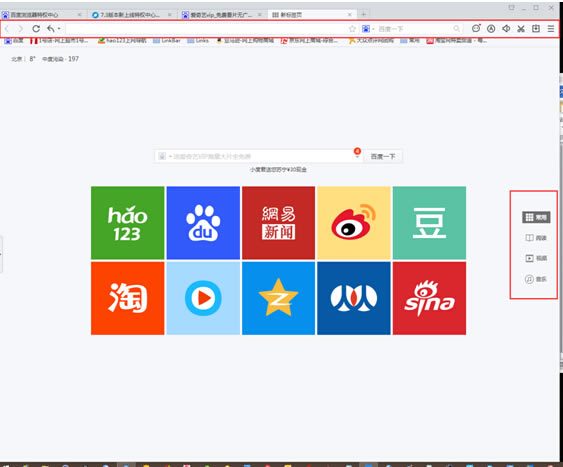Open the Baidu paw tile
The height and width of the screenshot is (467, 563).
tap(203, 223)
